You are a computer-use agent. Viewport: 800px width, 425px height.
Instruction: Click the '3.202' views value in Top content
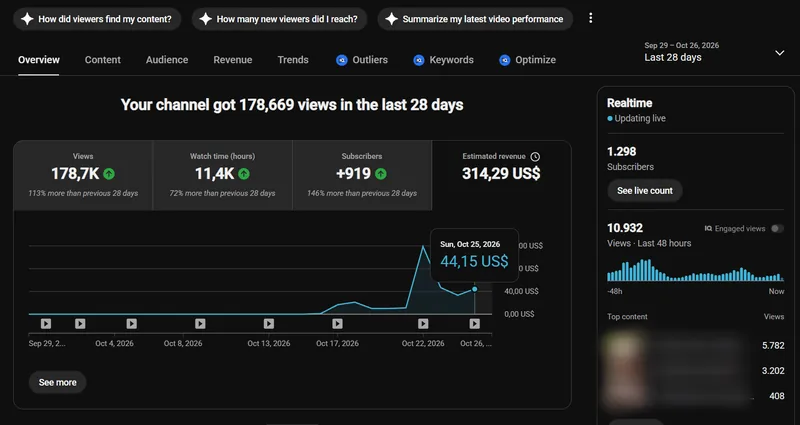pos(773,371)
